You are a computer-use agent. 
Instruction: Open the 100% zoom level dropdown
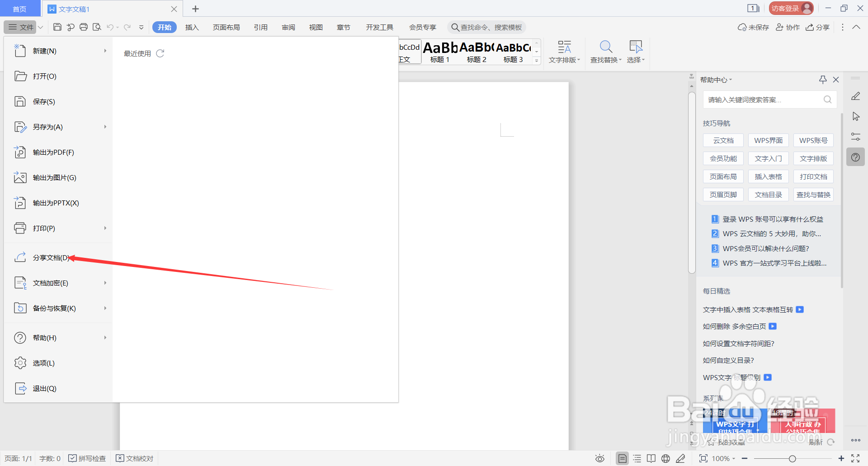pos(724,458)
